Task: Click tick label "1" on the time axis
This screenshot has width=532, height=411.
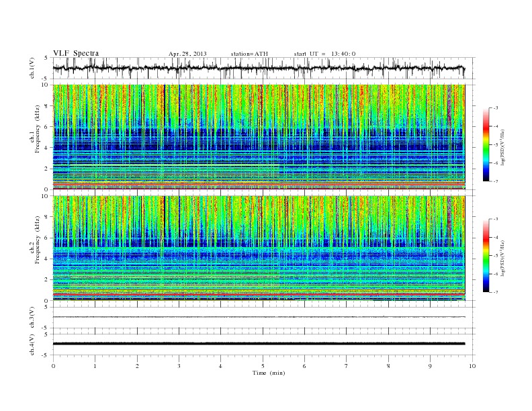Action: pos(95,366)
